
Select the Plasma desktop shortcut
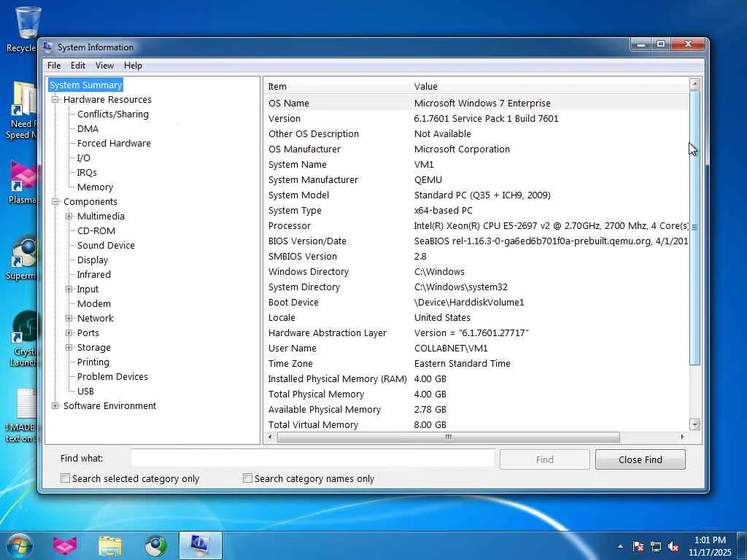(23, 182)
